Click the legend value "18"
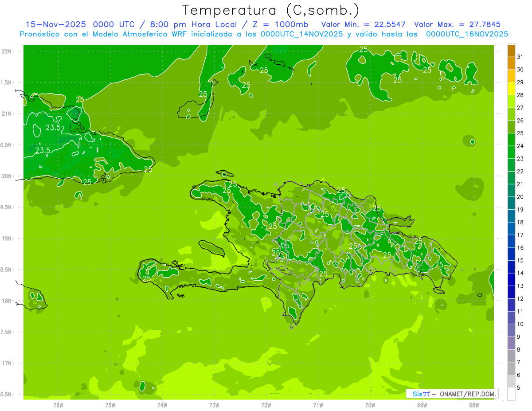The image size is (532, 411). [520, 222]
